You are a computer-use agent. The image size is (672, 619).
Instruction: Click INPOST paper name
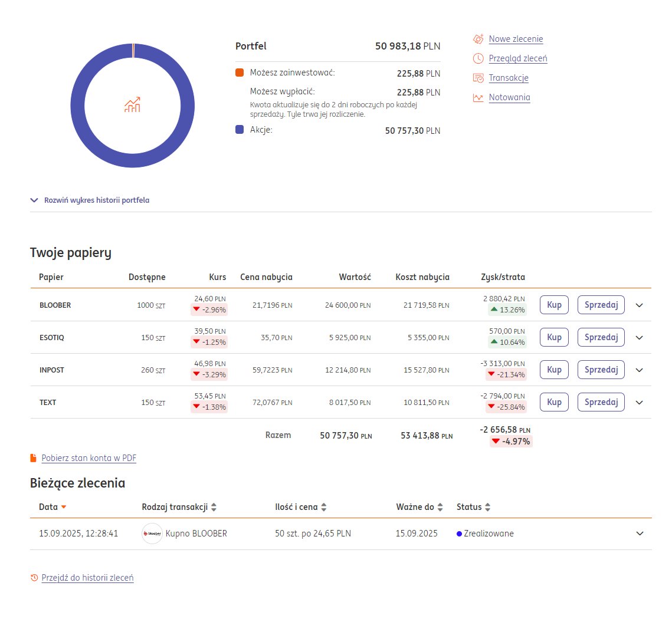(52, 370)
